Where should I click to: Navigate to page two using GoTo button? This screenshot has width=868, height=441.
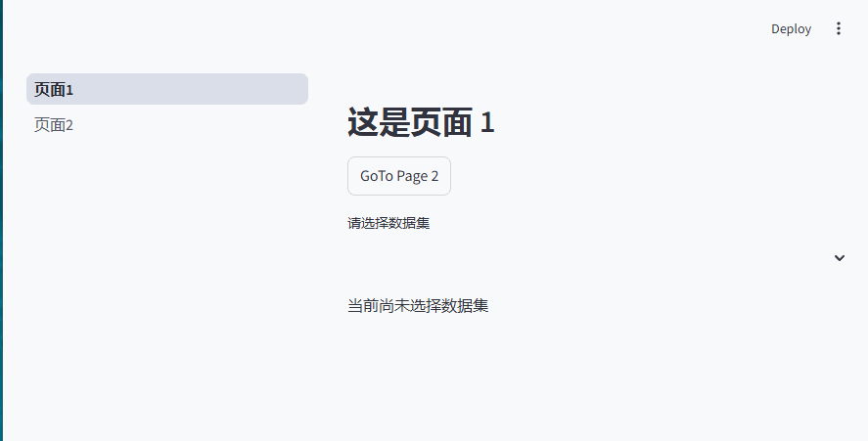point(399,176)
